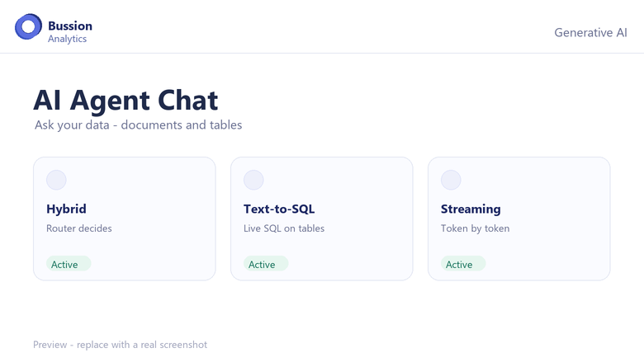
Task: Open the Hybrid card title
Action: (66, 209)
